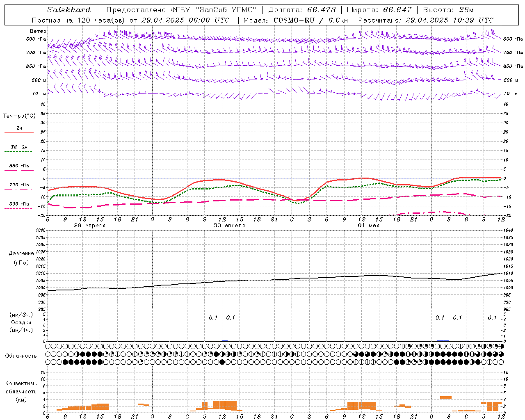Click the Рассчитано: 29.04.2025 10:39 UTC timestamp
525x420 pixels.
[426, 20]
